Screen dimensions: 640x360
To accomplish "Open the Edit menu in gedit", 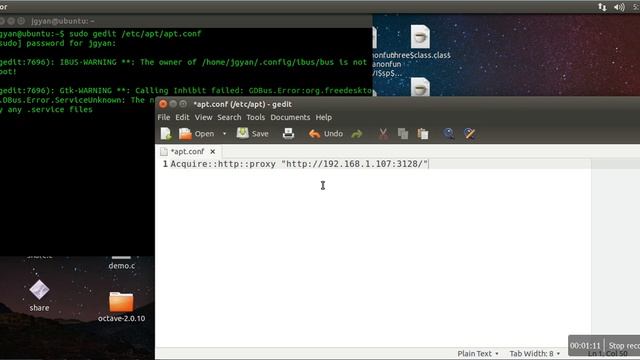I will coord(182,117).
